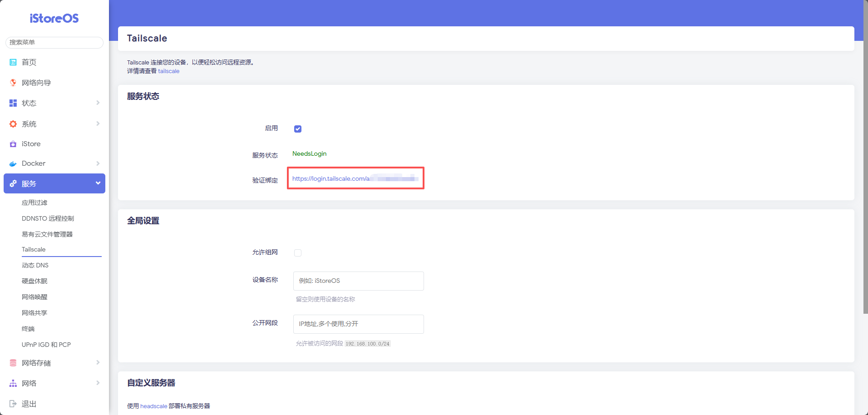
Task: Open iStore via its padlock icon
Action: 13,143
